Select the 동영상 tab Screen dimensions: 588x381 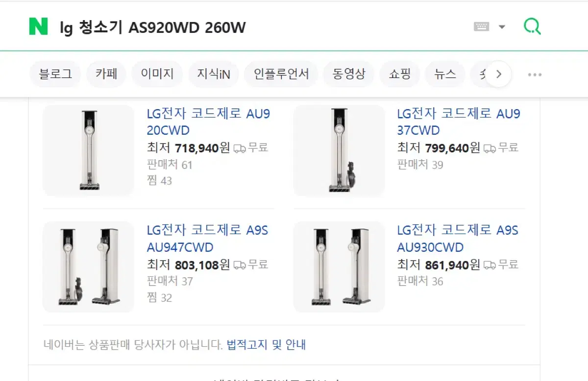pyautogui.click(x=349, y=74)
